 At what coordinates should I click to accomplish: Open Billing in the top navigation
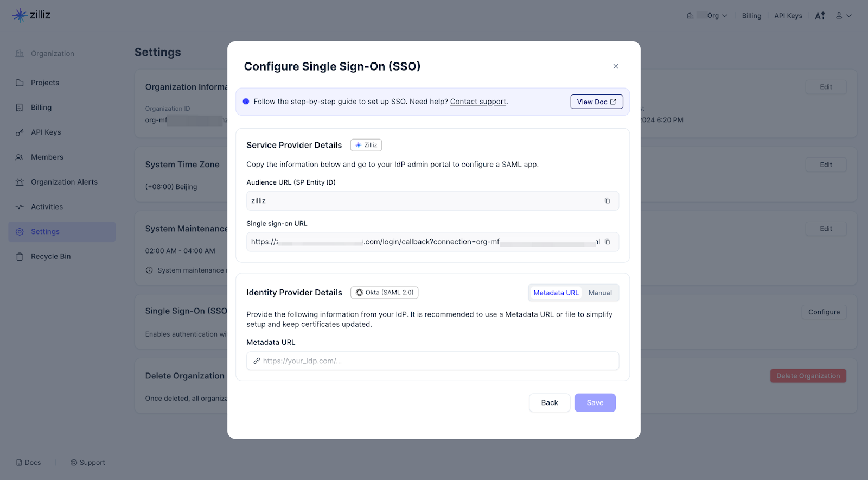[751, 16]
